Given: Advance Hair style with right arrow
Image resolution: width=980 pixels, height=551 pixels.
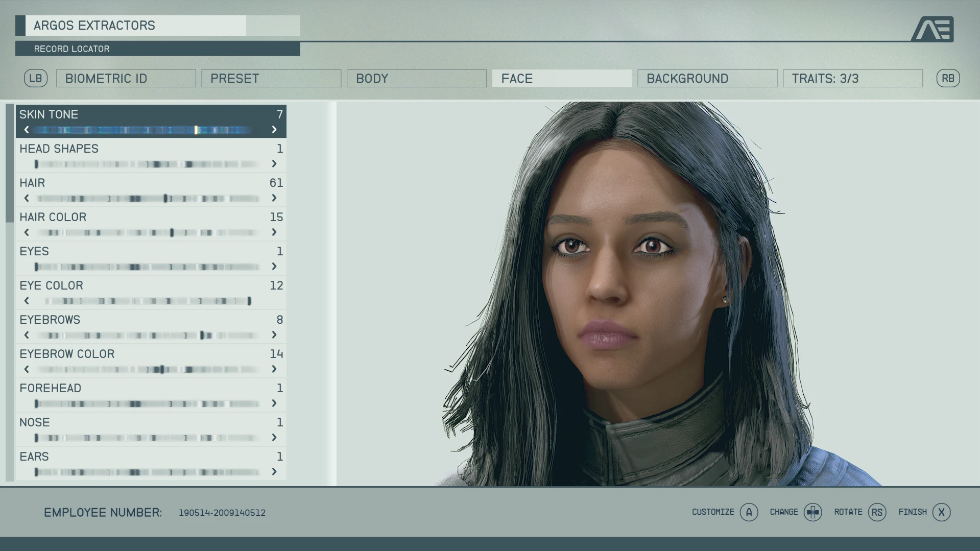Looking at the screenshot, I should 274,198.
